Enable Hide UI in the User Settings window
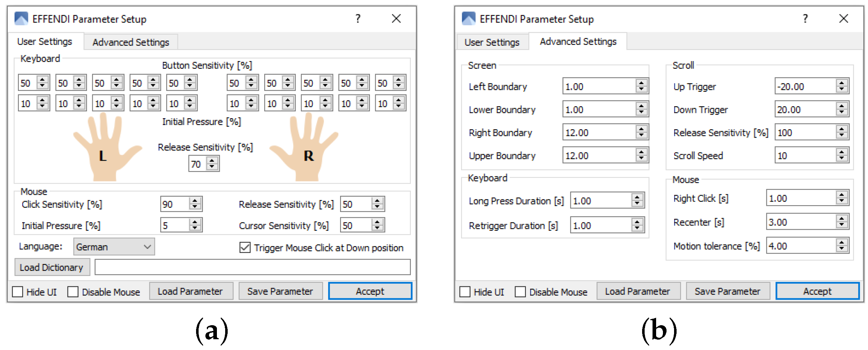The height and width of the screenshot is (350, 868). [x=18, y=292]
